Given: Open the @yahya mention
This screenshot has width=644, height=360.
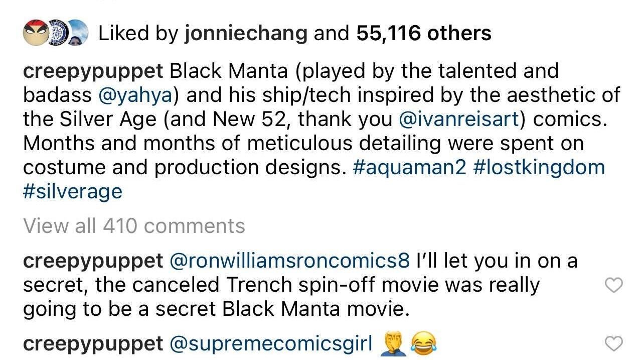Looking at the screenshot, I should click(x=135, y=95).
